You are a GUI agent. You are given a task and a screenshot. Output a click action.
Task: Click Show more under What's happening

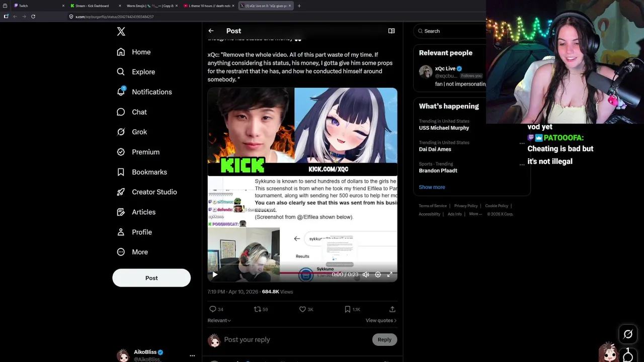(x=432, y=187)
